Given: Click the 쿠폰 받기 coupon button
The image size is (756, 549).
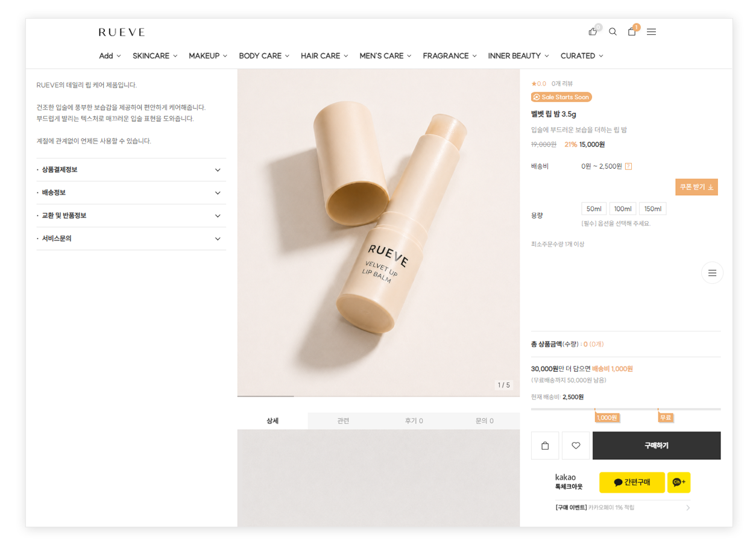Looking at the screenshot, I should coord(696,187).
